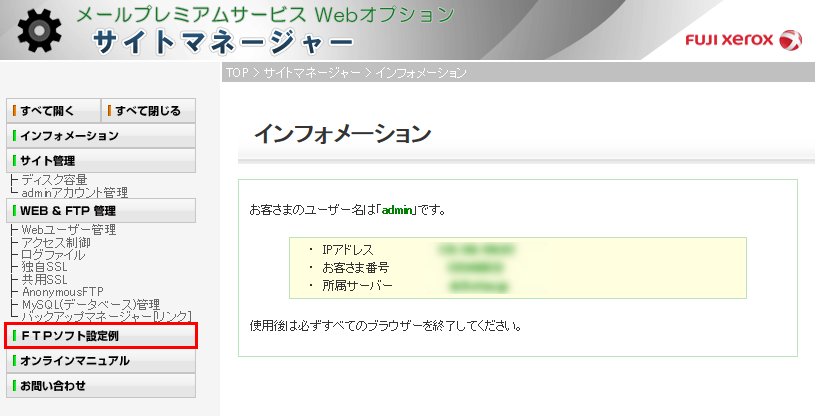Viewport: 824px width, 416px height.
Task: Open the インフォメーション menu item
Action: [x=100, y=135]
